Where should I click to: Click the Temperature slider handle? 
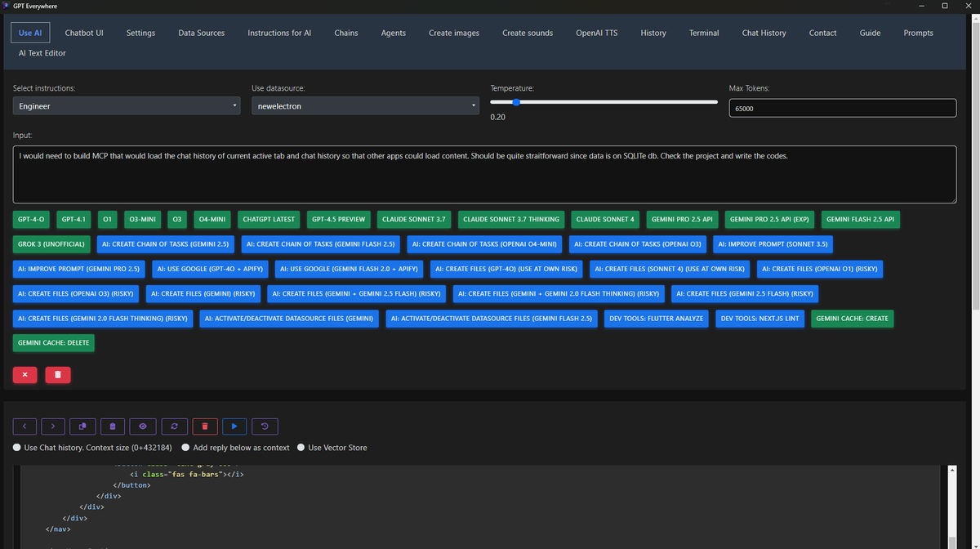[x=516, y=102]
